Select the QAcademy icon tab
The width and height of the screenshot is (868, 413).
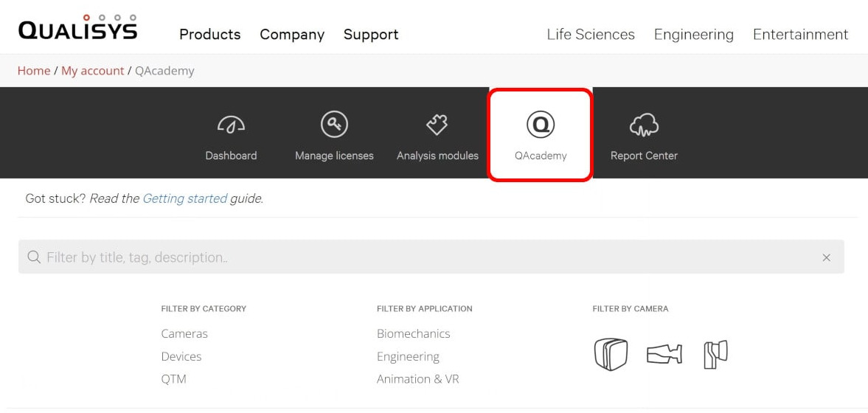pos(541,125)
